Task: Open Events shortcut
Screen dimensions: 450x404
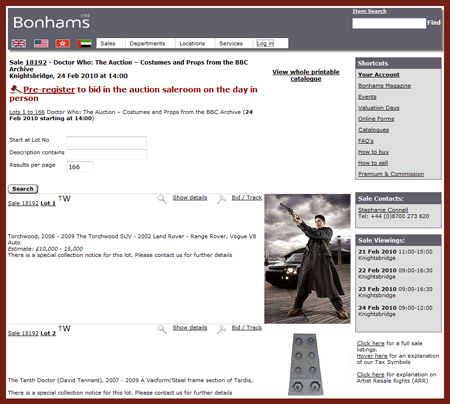Action: tap(367, 97)
